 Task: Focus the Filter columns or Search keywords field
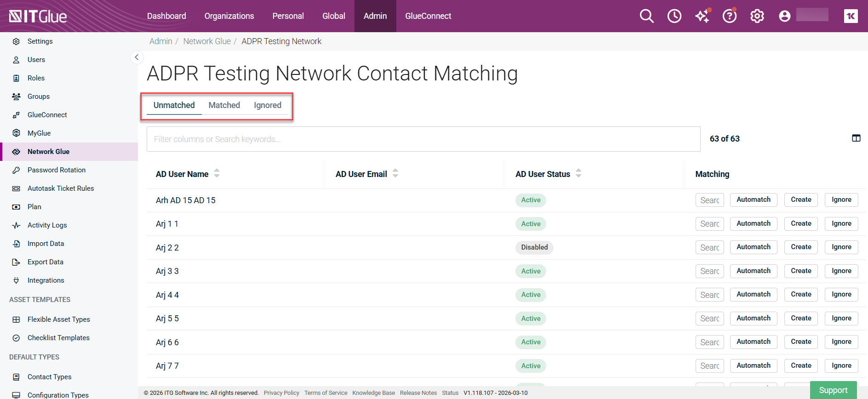[423, 139]
